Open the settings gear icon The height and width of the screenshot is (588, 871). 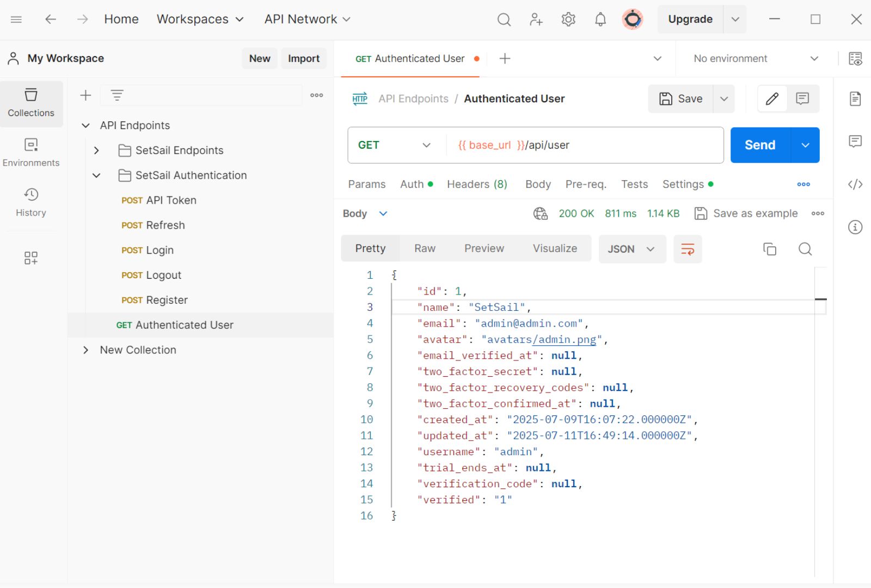[568, 20]
